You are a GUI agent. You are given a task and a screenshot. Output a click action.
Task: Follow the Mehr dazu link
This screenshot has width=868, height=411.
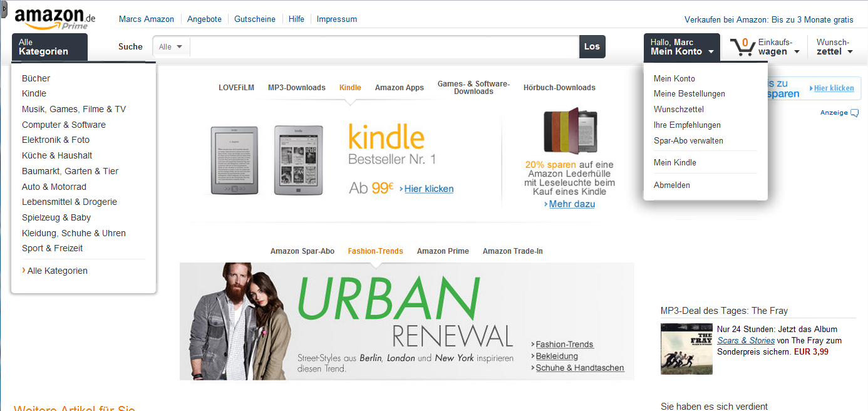[572, 204]
